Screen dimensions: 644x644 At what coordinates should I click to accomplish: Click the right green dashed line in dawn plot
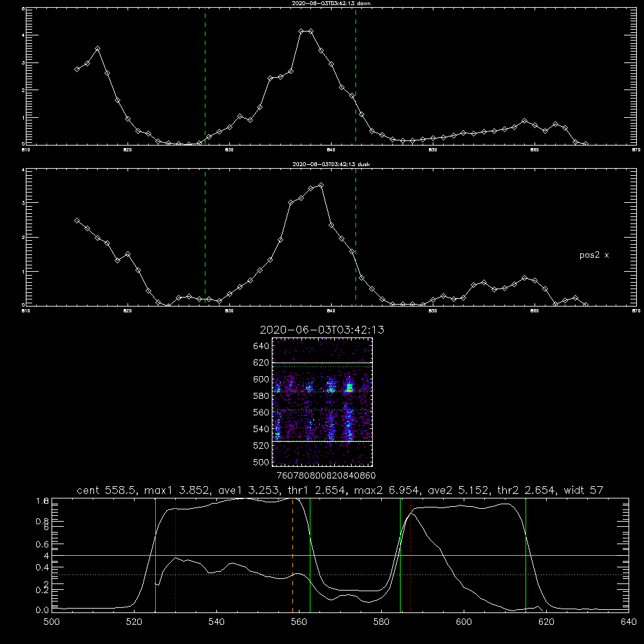[x=355, y=76]
